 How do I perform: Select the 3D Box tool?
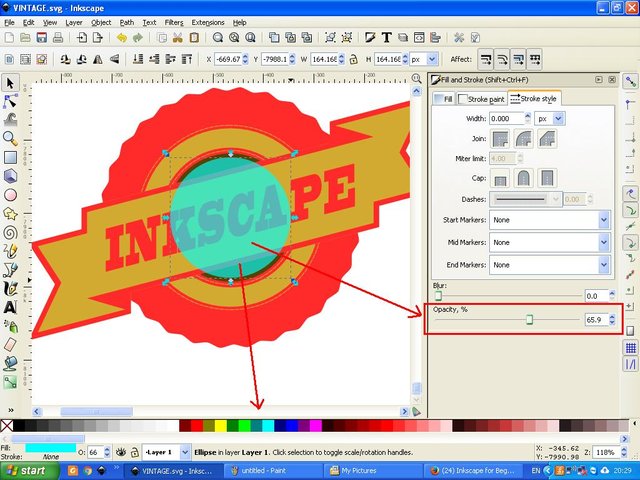10,176
